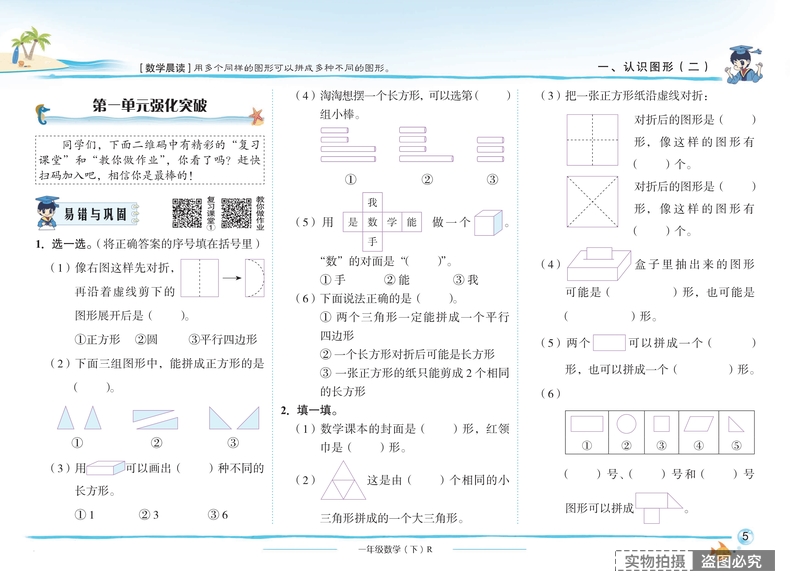
Task: Click statement ① 两个三角形一定能拼成一个平行四边形
Action: tap(414, 327)
